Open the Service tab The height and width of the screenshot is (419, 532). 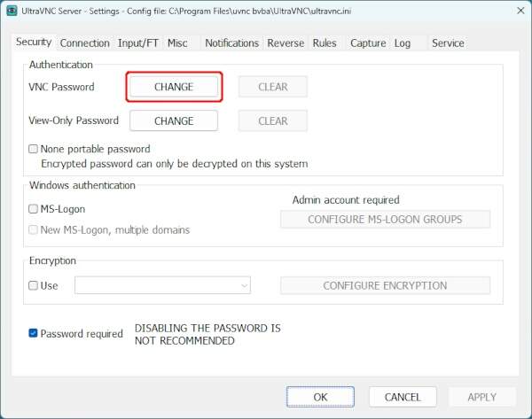click(448, 43)
